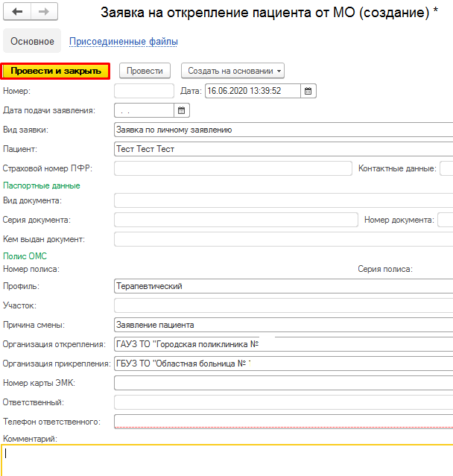Screen dimensions: 453x476
Task: Select the Вид заявки field
Action: (x=283, y=130)
